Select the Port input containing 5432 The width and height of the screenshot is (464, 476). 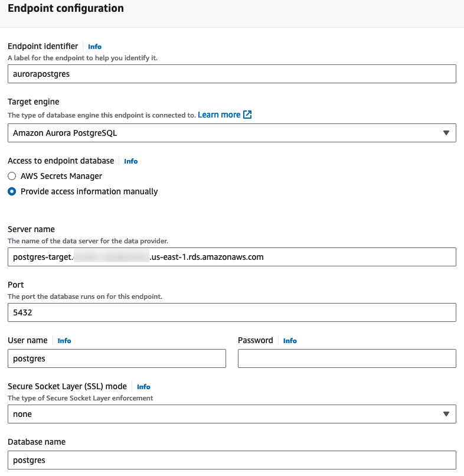tap(231, 312)
